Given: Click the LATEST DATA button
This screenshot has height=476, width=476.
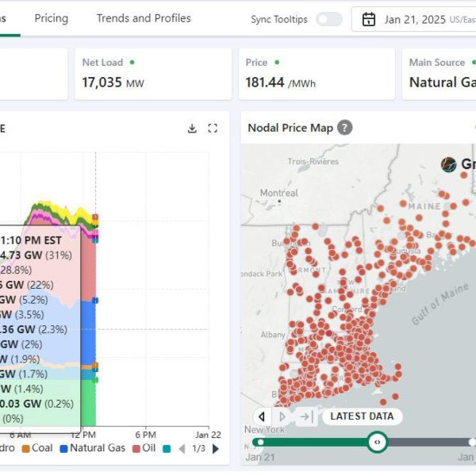Looking at the screenshot, I should point(362,416).
